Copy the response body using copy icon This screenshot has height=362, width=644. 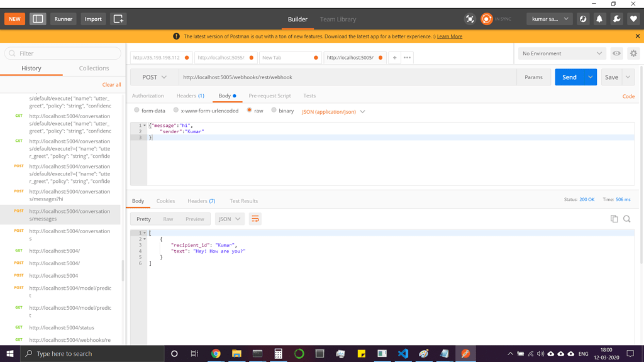[614, 218]
